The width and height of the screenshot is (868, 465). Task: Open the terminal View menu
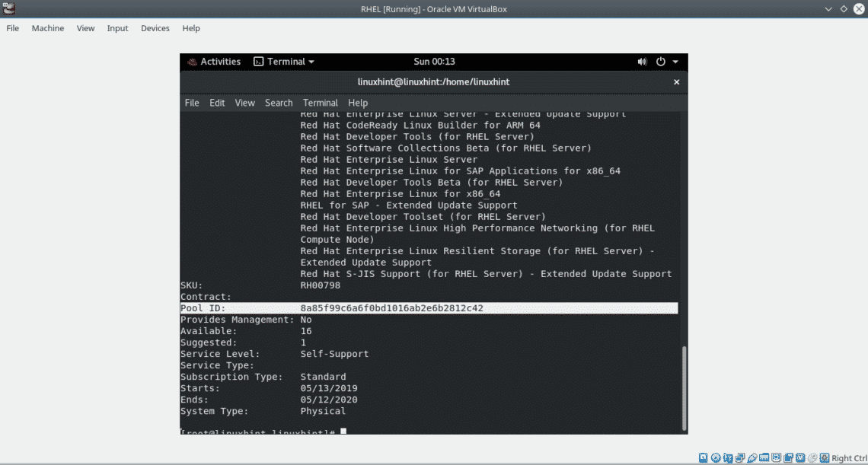244,103
